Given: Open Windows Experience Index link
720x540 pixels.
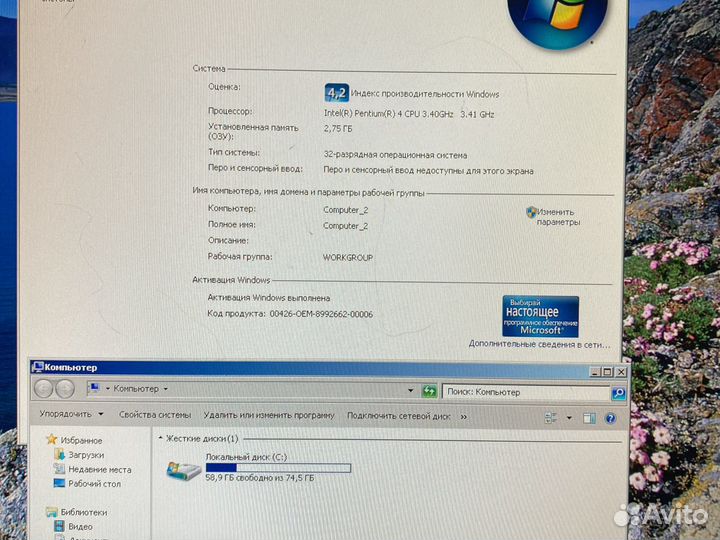Looking at the screenshot, I should pyautogui.click(x=425, y=94).
